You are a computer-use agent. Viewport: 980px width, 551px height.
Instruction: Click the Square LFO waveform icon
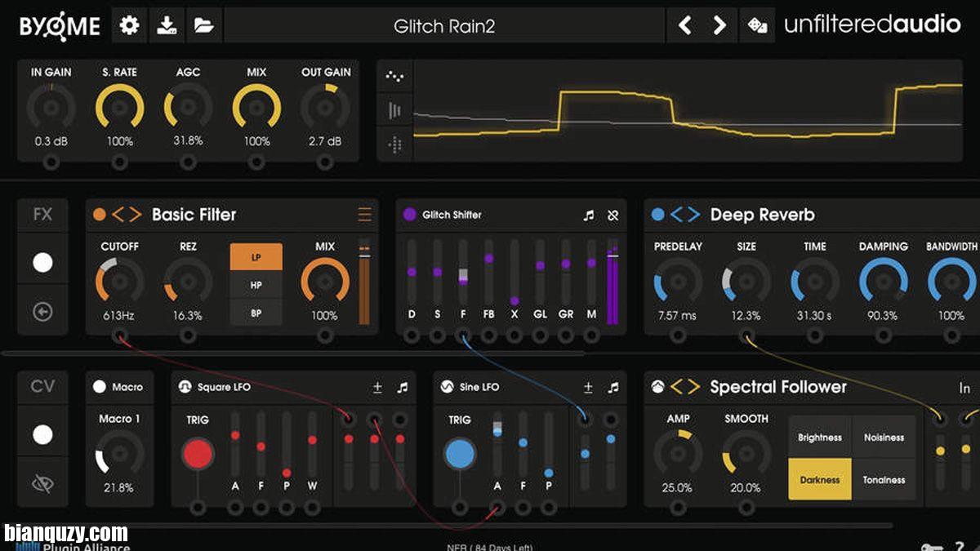pyautogui.click(x=185, y=387)
